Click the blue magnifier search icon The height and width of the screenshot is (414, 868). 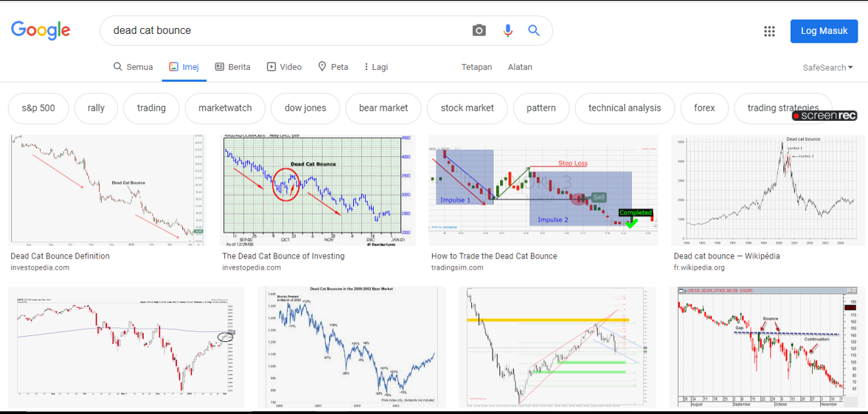(534, 30)
